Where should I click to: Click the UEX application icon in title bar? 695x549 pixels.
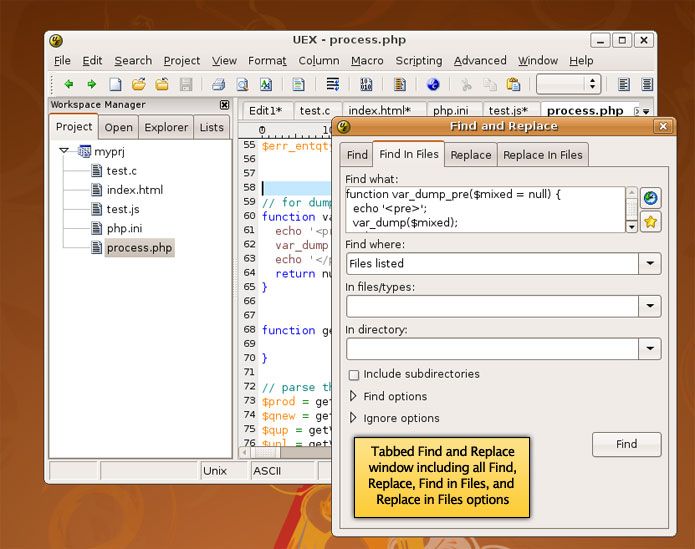[56, 41]
